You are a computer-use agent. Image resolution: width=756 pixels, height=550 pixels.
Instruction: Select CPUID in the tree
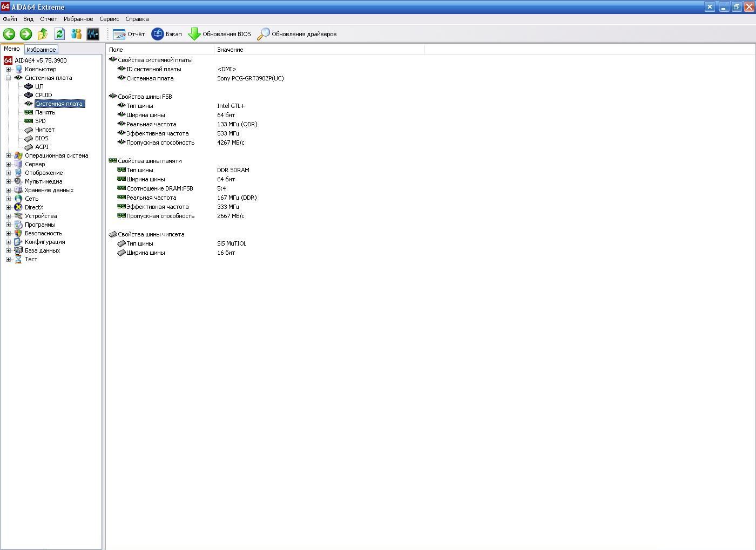point(44,95)
